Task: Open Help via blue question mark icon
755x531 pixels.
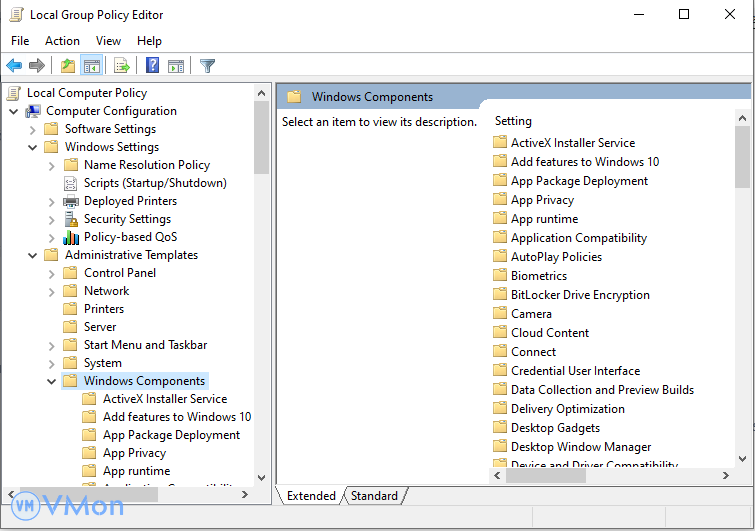Action: tap(152, 66)
